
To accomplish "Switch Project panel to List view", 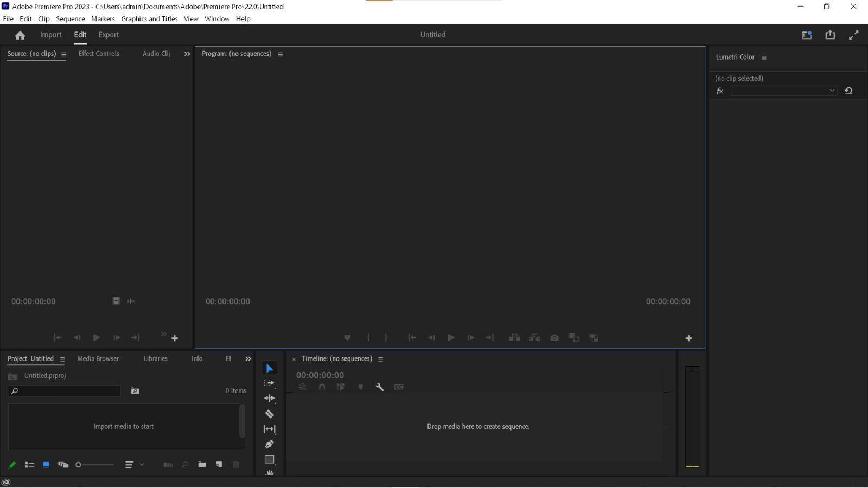I will point(29,465).
